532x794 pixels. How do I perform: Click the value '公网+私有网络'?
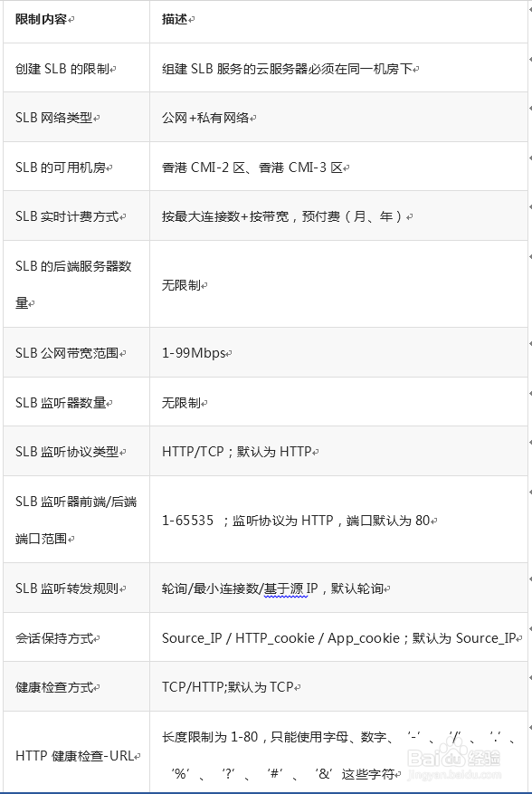coord(205,118)
